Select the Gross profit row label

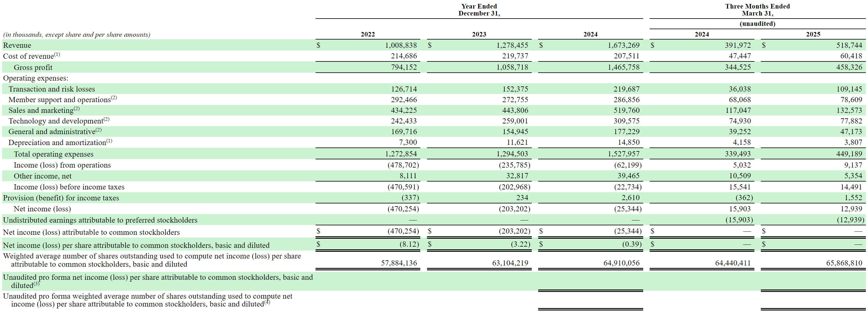[x=33, y=67]
